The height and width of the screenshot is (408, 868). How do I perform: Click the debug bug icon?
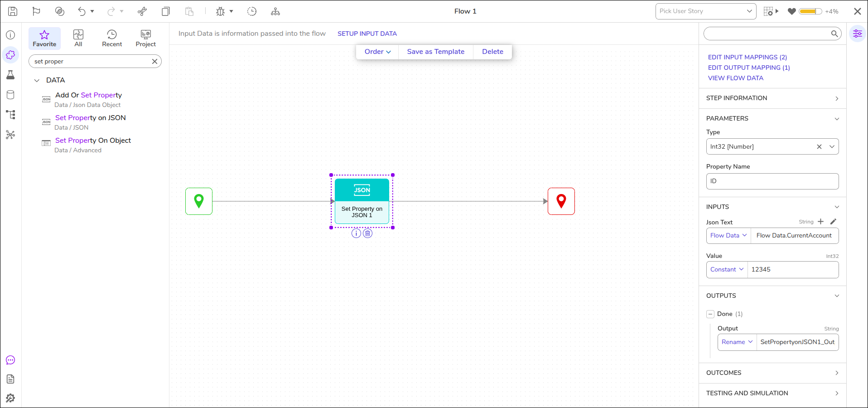221,11
